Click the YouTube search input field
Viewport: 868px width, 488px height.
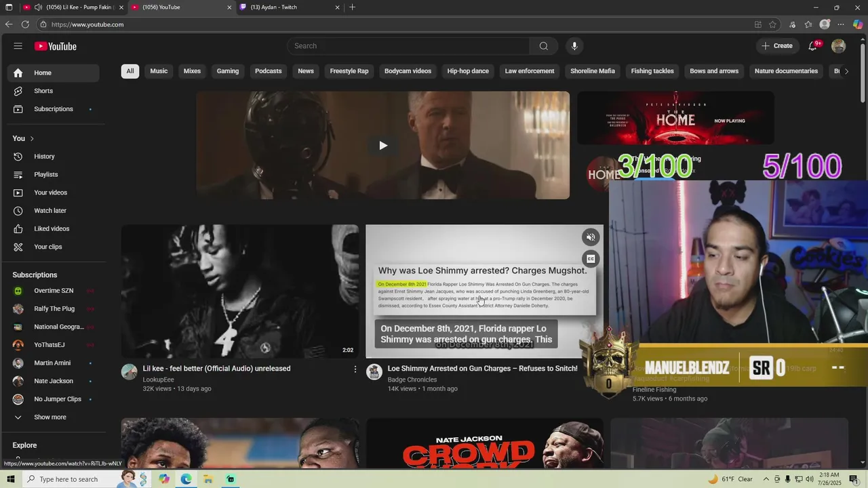click(408, 46)
